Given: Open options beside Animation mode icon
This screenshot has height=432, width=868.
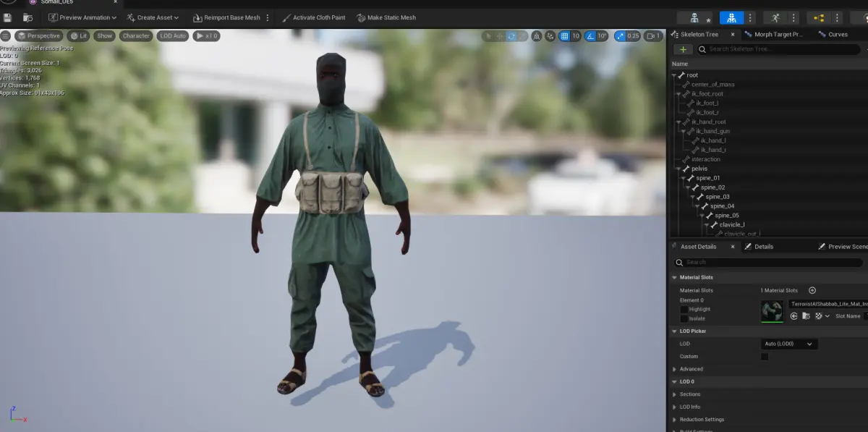Looking at the screenshot, I should [x=794, y=17].
